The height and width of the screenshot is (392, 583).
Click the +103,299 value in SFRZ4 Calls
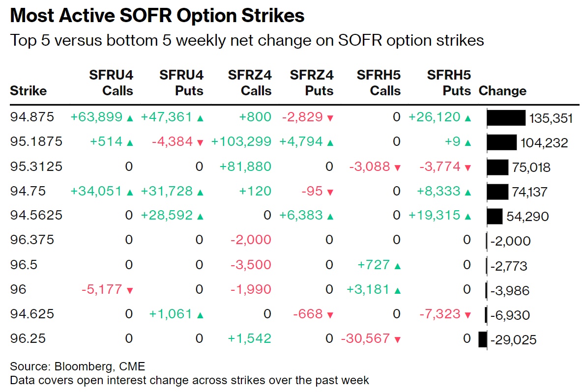pos(241,142)
